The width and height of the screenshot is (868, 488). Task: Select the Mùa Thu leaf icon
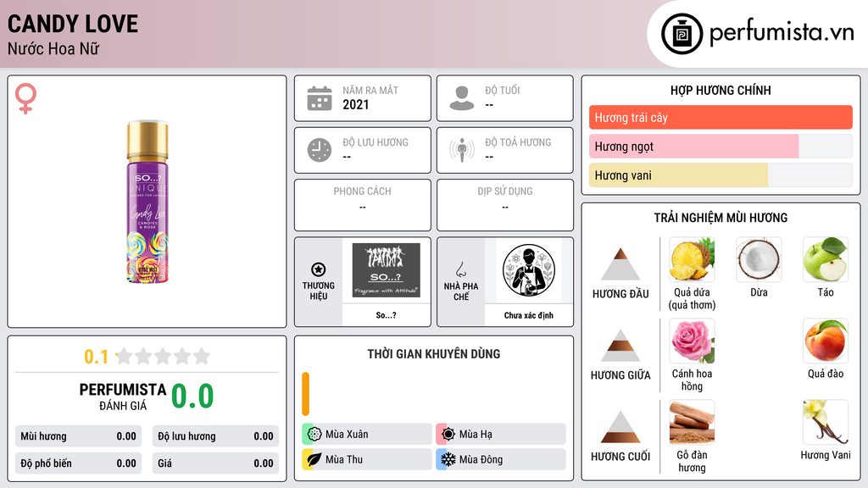coord(314,460)
